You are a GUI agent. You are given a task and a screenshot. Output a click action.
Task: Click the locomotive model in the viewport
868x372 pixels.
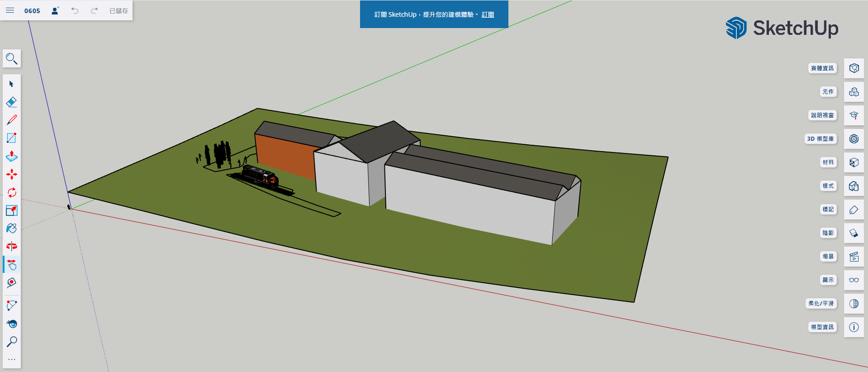point(261,176)
